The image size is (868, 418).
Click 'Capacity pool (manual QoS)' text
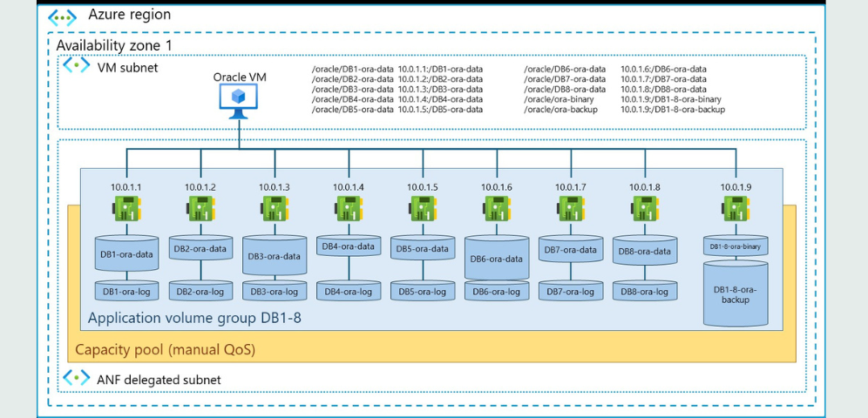tap(165, 350)
